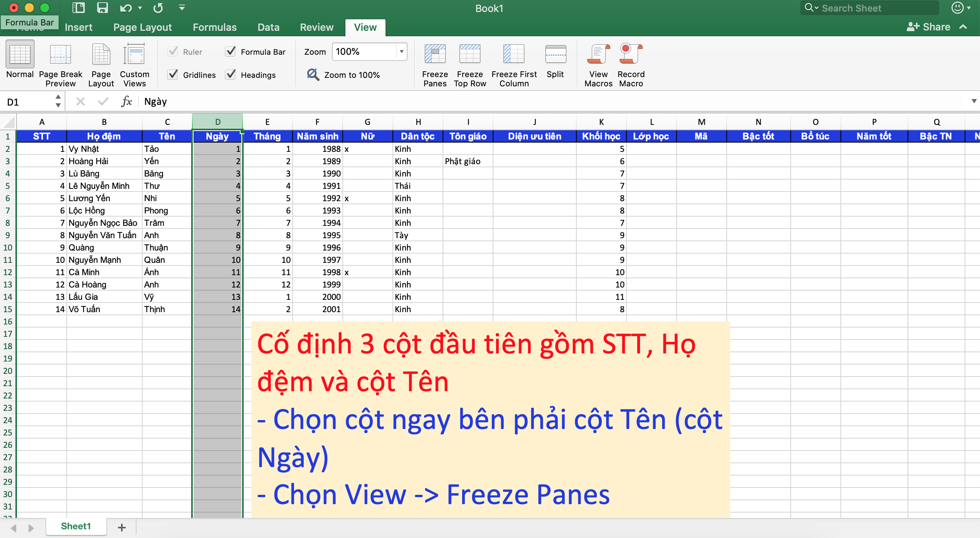The width and height of the screenshot is (980, 538).
Task: Click the Share button label
Action: point(936,27)
